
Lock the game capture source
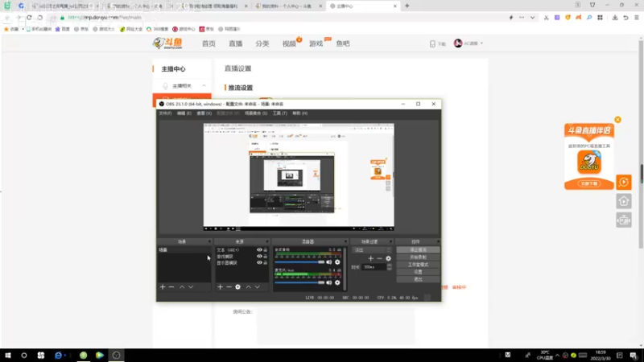click(266, 256)
